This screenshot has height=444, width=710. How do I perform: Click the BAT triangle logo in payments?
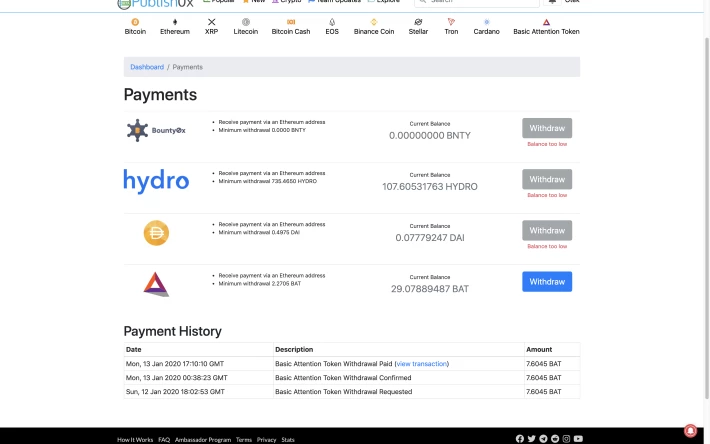(x=156, y=284)
